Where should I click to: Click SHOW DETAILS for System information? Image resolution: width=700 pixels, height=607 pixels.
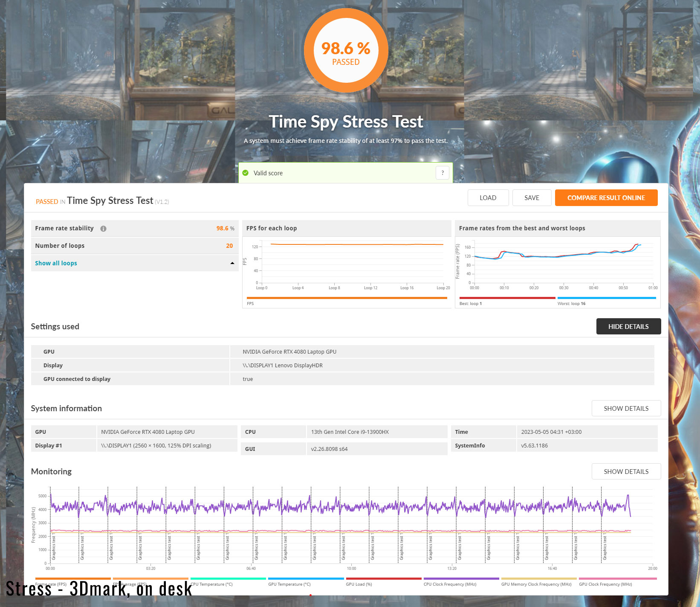[626, 408]
